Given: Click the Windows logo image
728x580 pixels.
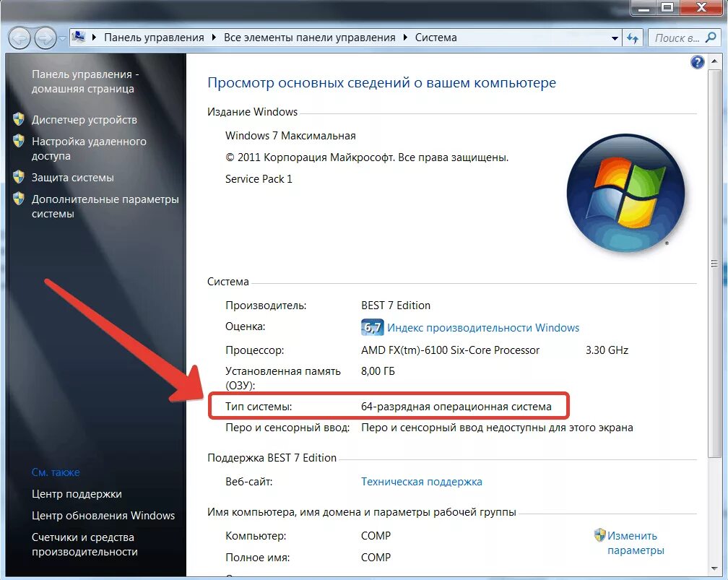Looking at the screenshot, I should pyautogui.click(x=625, y=193).
